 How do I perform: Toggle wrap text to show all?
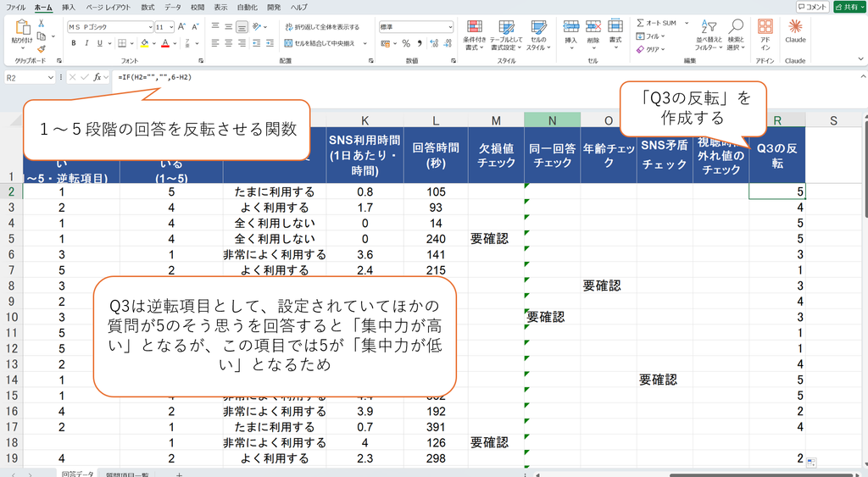322,26
